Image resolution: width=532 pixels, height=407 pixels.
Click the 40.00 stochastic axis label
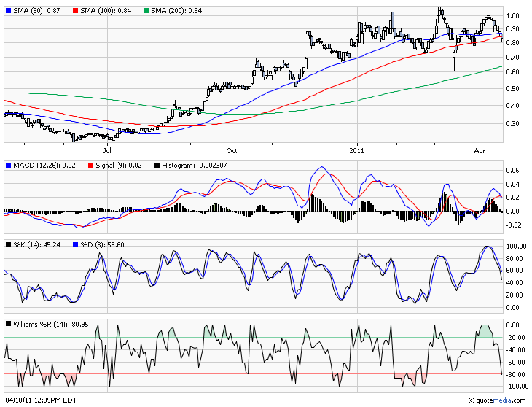point(515,283)
